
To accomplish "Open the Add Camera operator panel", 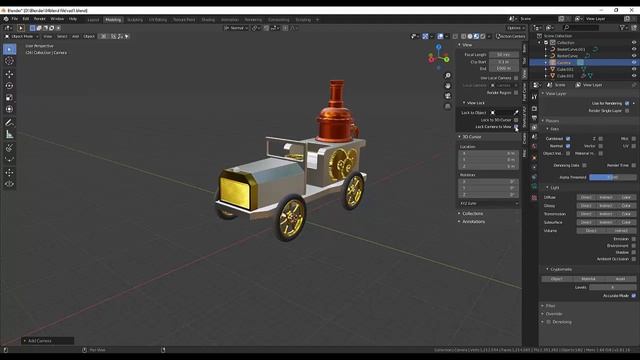I will 48,341.
